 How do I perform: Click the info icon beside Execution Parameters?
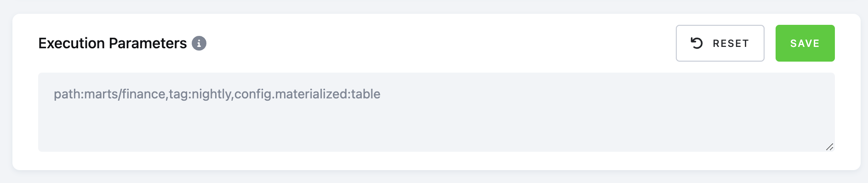(x=199, y=43)
